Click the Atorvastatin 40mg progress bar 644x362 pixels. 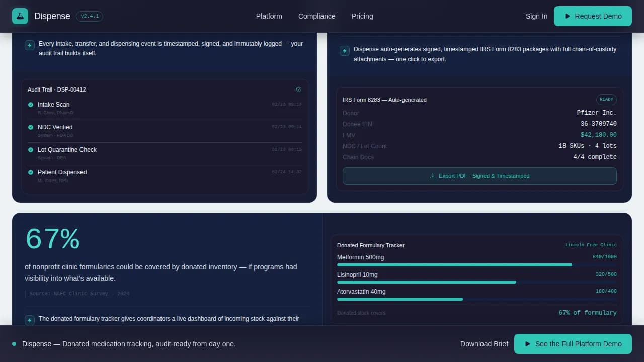click(x=477, y=299)
